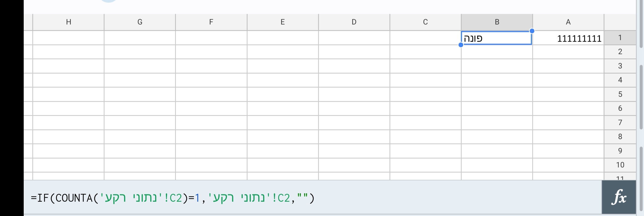Image resolution: width=644 pixels, height=216 pixels.
Task: Open the formula editor via the fx icon
Action: coord(619,197)
